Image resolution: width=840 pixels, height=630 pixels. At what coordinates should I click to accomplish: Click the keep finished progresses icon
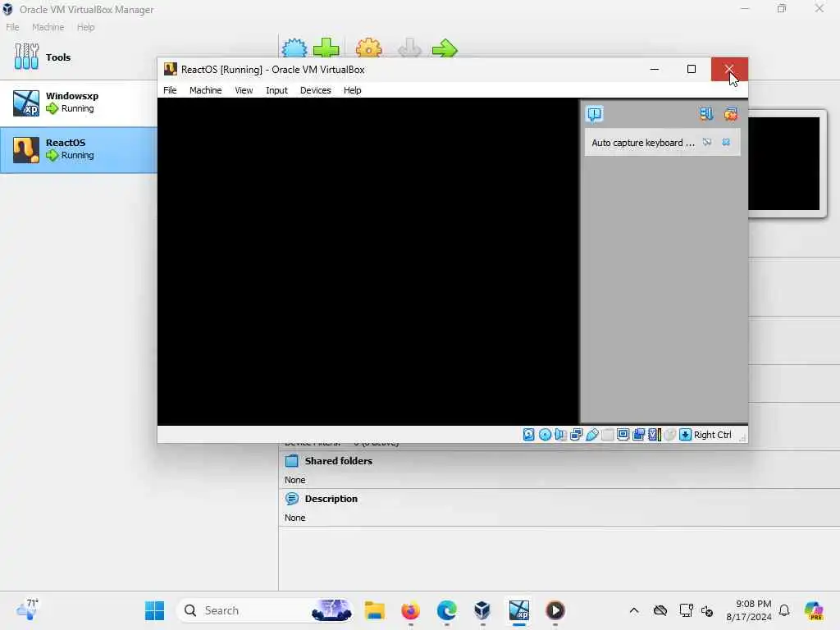pos(706,113)
